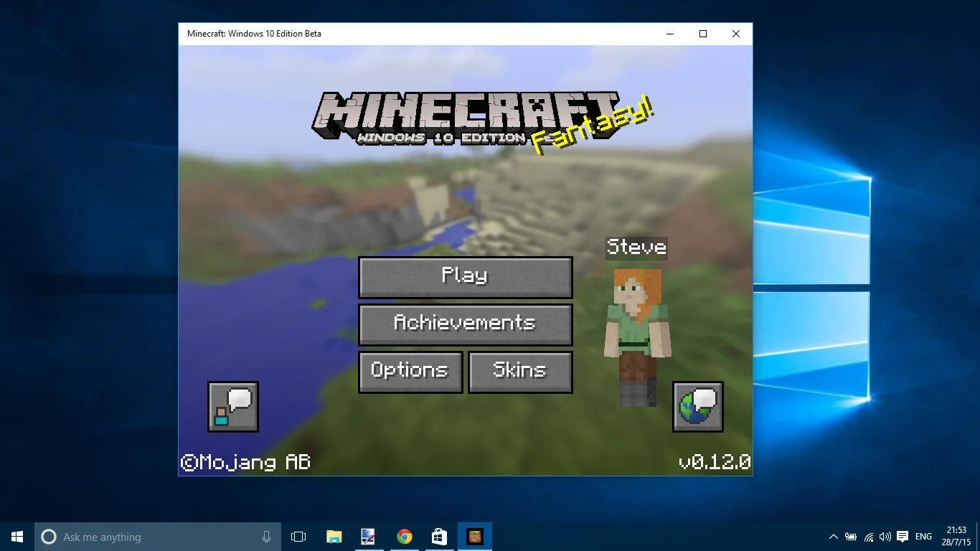Click the ENG input language indicator
Image resolution: width=980 pixels, height=551 pixels.
point(924,537)
